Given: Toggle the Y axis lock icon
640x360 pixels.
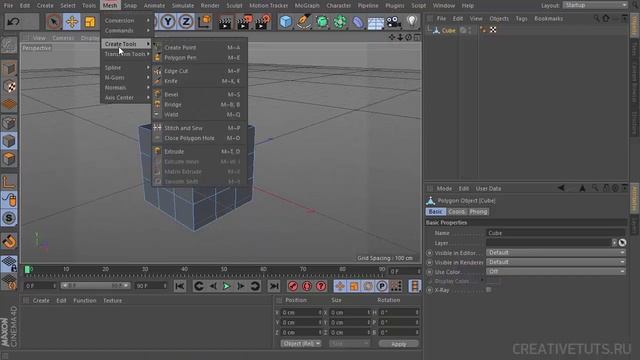Looking at the screenshot, I should click(x=168, y=22).
